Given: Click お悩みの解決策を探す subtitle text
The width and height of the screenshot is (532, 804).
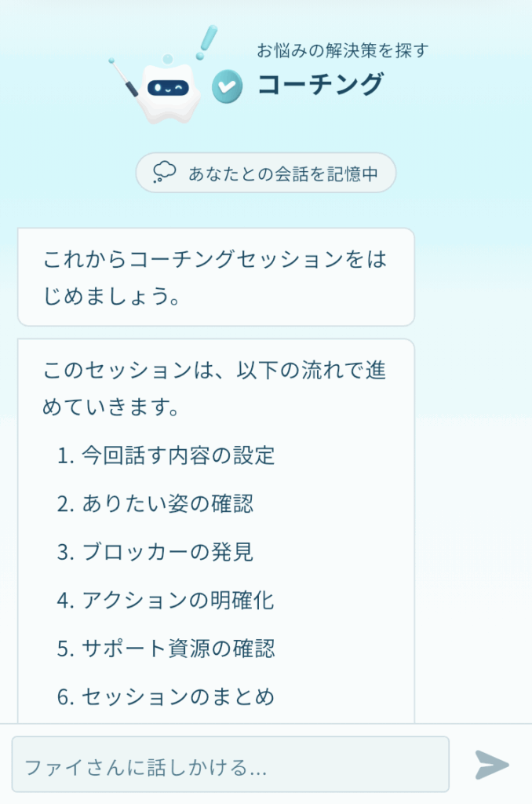Looking at the screenshot, I should [x=343, y=50].
